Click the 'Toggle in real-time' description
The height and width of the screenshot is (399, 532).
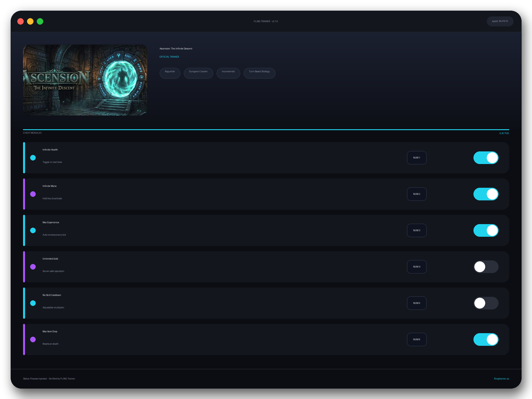click(52, 162)
